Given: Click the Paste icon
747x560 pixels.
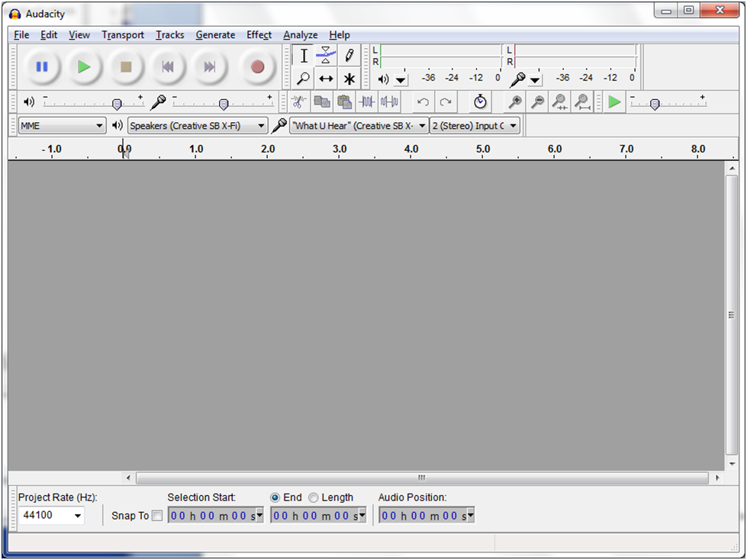Looking at the screenshot, I should [344, 102].
